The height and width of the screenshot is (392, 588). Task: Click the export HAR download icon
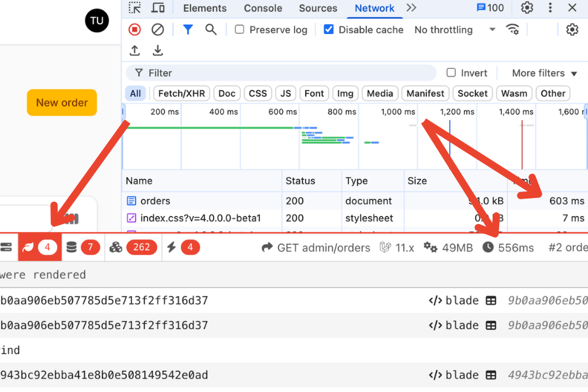pos(157,50)
